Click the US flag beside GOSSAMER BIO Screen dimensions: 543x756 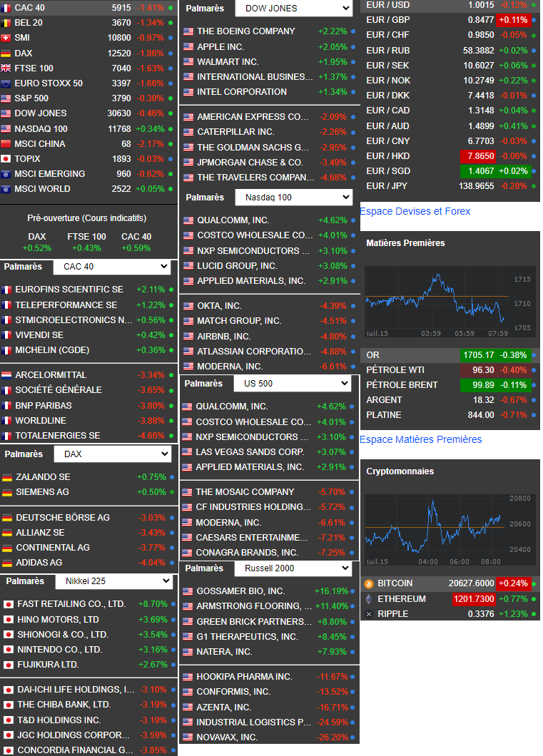[x=188, y=591]
